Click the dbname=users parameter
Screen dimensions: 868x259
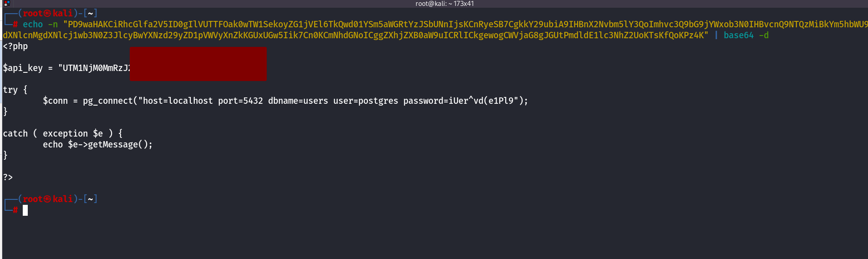298,101
